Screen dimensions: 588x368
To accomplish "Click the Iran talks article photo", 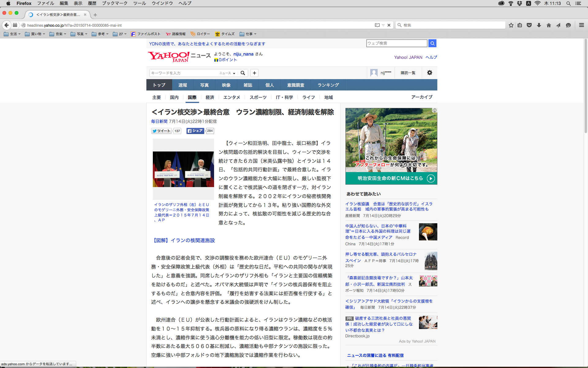I will pyautogui.click(x=183, y=169).
